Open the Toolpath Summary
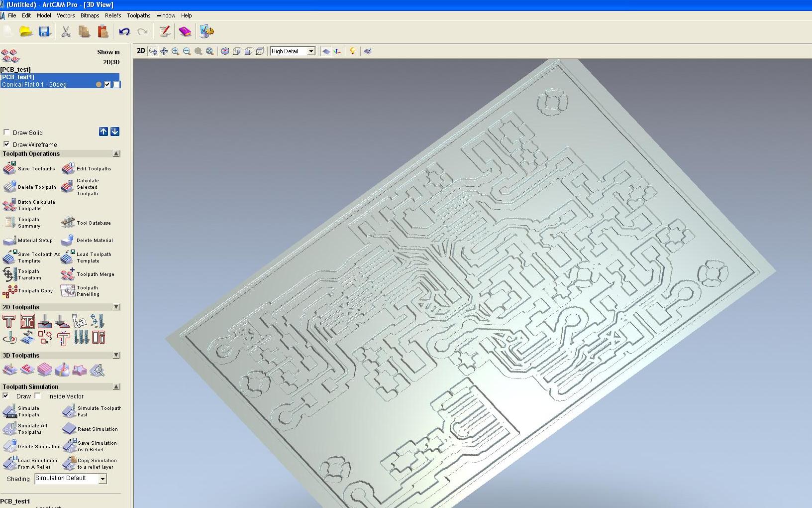The height and width of the screenshot is (508, 812). tap(22, 223)
